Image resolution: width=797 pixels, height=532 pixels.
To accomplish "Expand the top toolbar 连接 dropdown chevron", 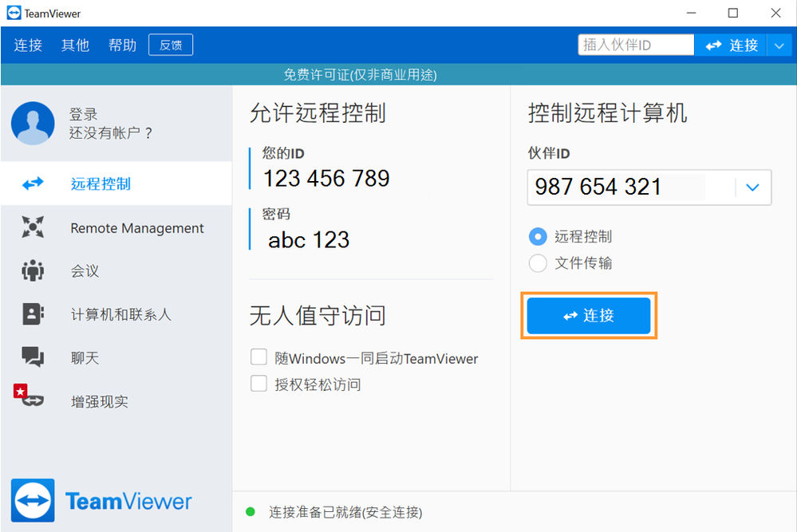I will click(779, 45).
